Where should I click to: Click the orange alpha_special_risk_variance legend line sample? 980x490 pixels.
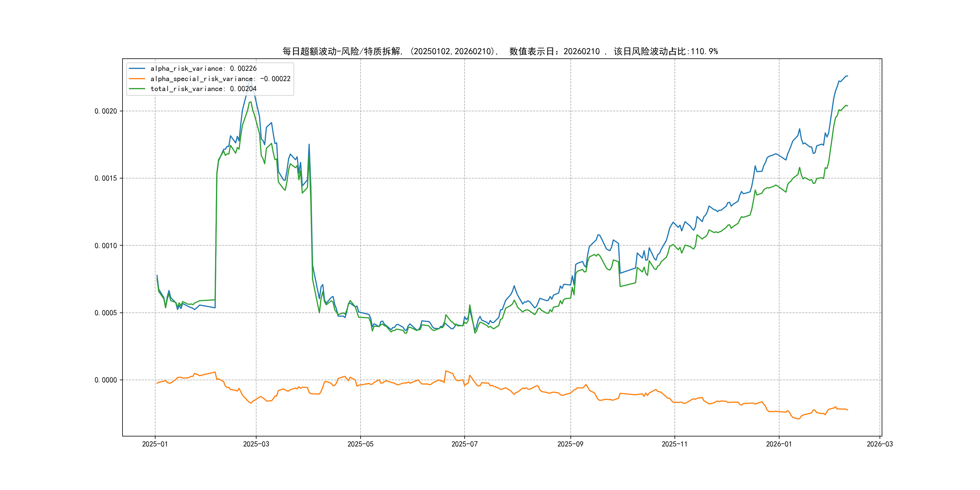(x=137, y=79)
